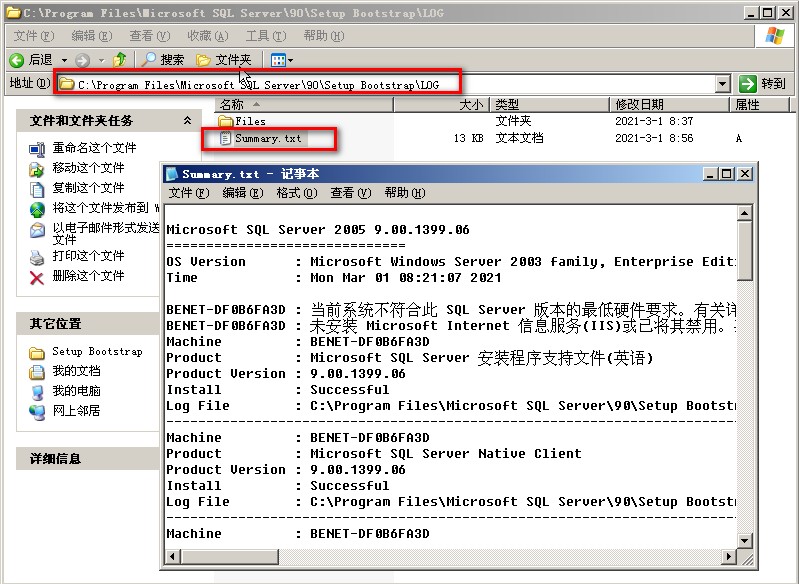799x584 pixels.
Task: Expand the address bar dropdown arrow
Action: pyautogui.click(x=723, y=84)
